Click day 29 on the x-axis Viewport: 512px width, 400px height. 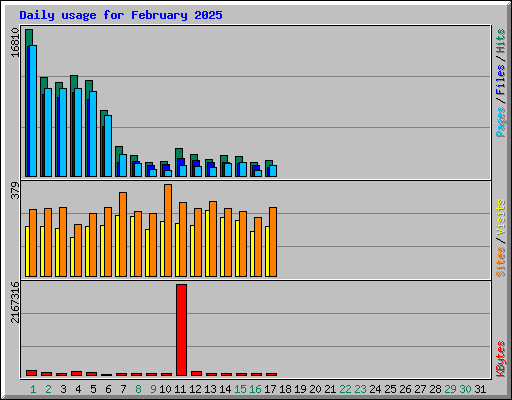coord(450,389)
